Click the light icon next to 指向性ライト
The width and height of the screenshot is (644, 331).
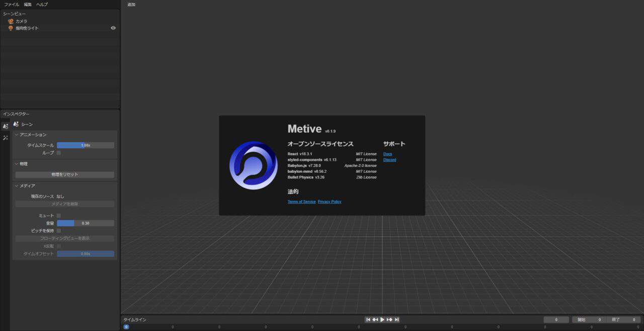coord(11,28)
